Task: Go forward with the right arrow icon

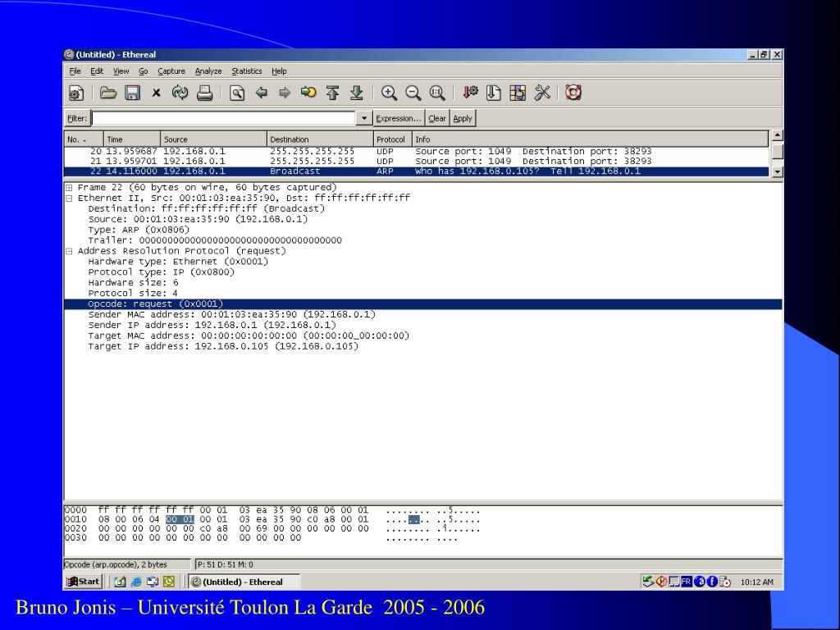Action: click(285, 94)
